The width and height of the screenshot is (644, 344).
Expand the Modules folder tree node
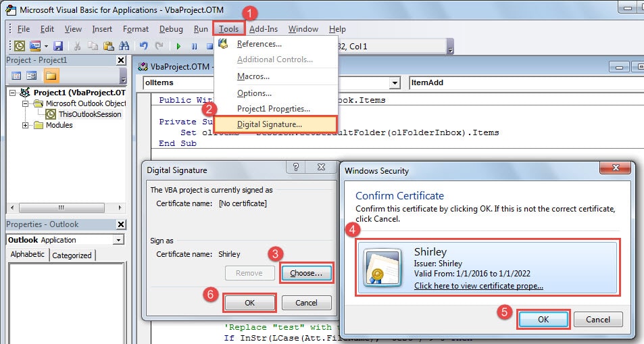pos(26,125)
